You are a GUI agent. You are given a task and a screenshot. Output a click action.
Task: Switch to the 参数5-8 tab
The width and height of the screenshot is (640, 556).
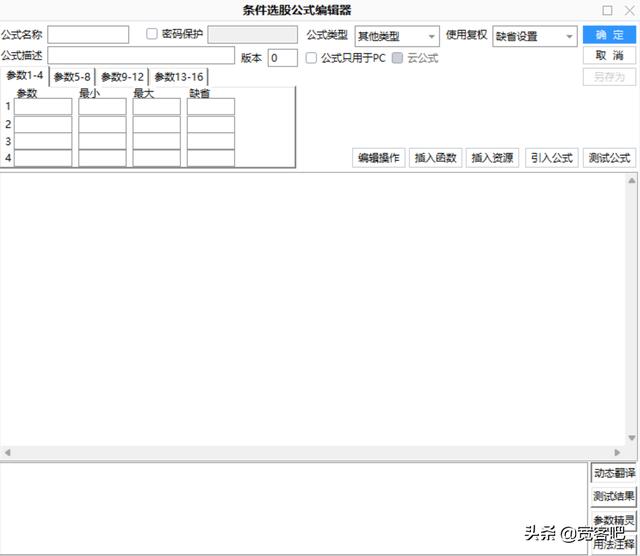pyautogui.click(x=72, y=77)
